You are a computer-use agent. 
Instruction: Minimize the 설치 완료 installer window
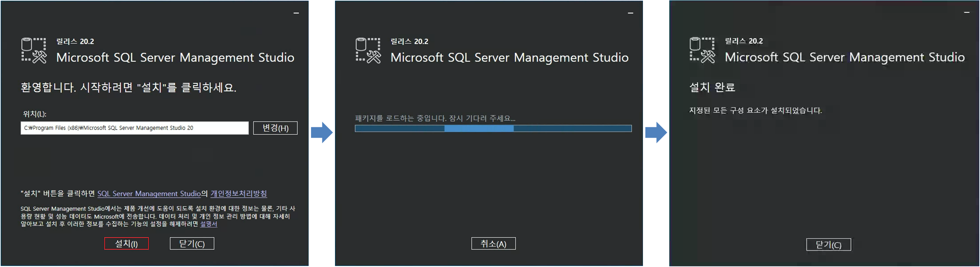point(967,13)
